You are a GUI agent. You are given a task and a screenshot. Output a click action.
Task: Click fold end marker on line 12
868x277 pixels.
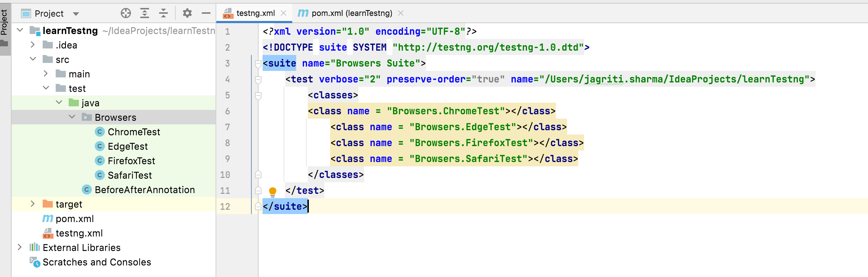tap(258, 206)
